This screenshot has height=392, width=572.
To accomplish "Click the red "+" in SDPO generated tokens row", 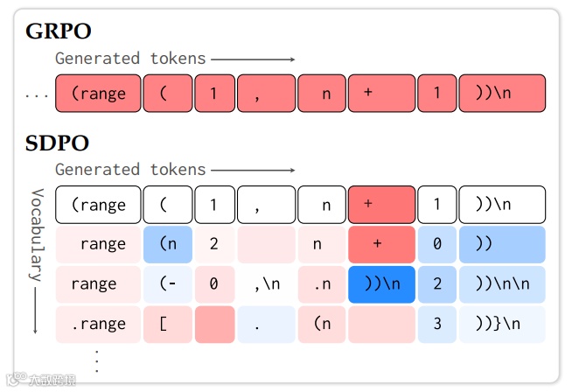I will 381,205.
